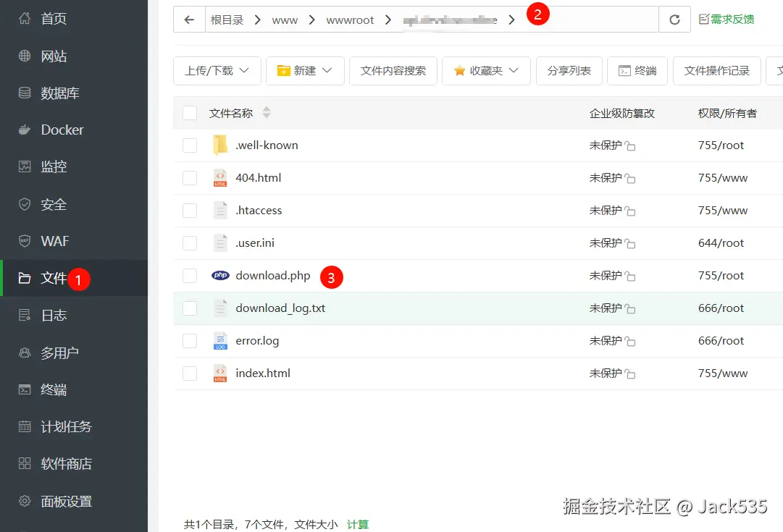Click the back arrow in path bar
Screen dimensions: 783x532
(x=189, y=20)
